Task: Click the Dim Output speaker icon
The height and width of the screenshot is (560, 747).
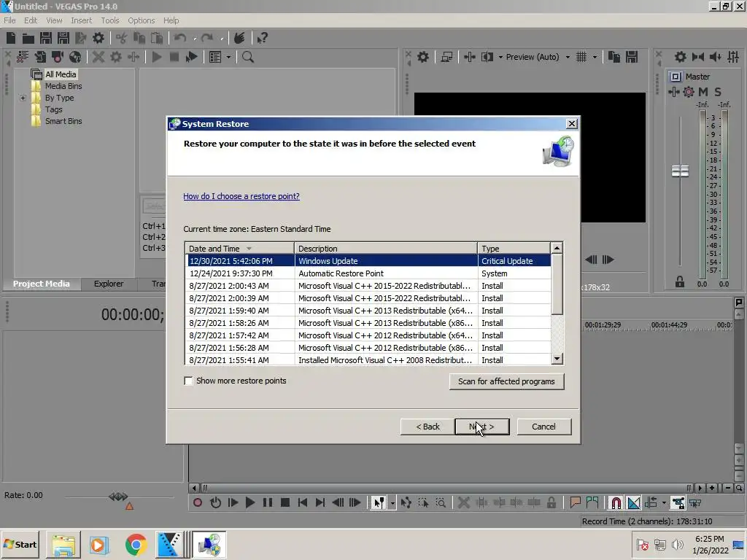Action: tap(716, 57)
